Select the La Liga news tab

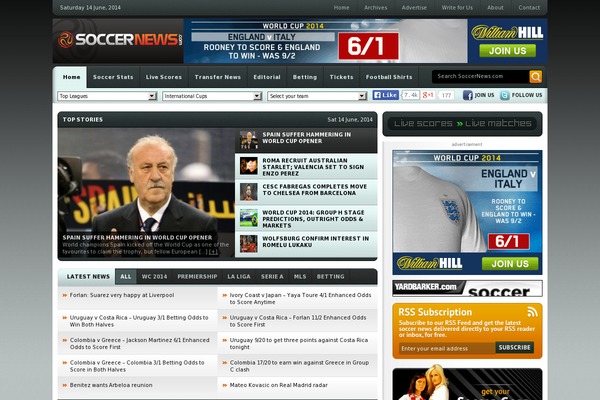[x=239, y=276]
